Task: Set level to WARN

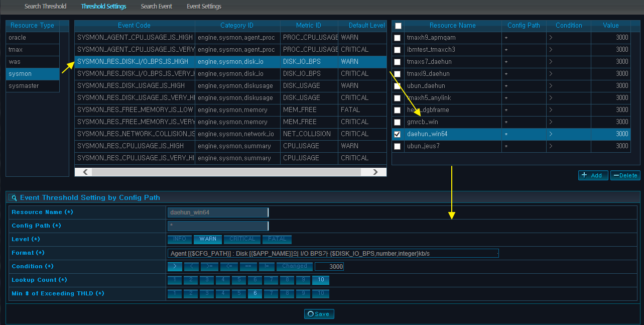Action: click(x=208, y=239)
